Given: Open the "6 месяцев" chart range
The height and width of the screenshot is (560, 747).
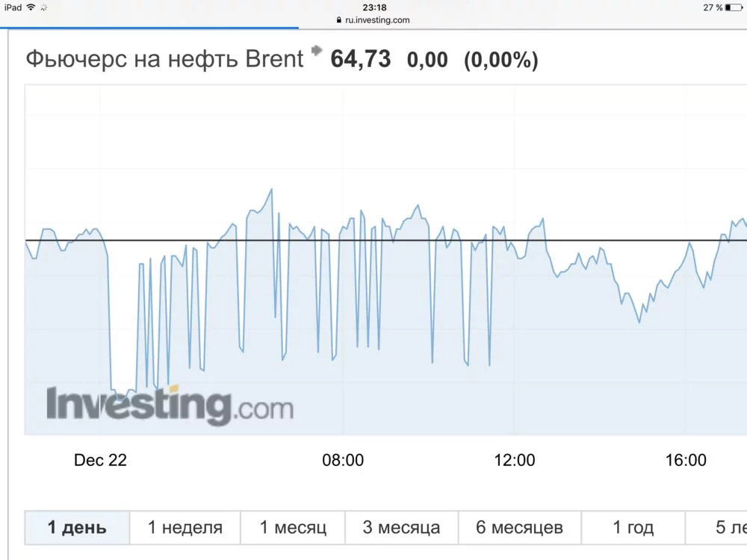Looking at the screenshot, I should 519,528.
